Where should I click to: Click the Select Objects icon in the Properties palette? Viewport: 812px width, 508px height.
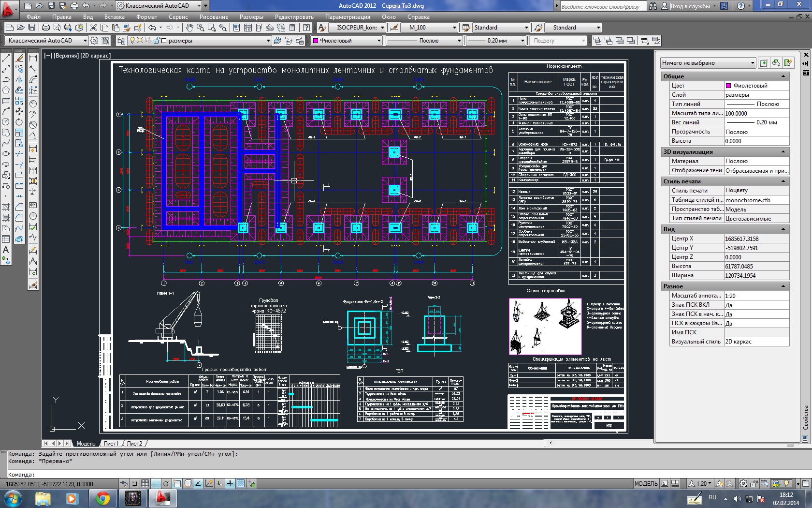tap(776, 63)
